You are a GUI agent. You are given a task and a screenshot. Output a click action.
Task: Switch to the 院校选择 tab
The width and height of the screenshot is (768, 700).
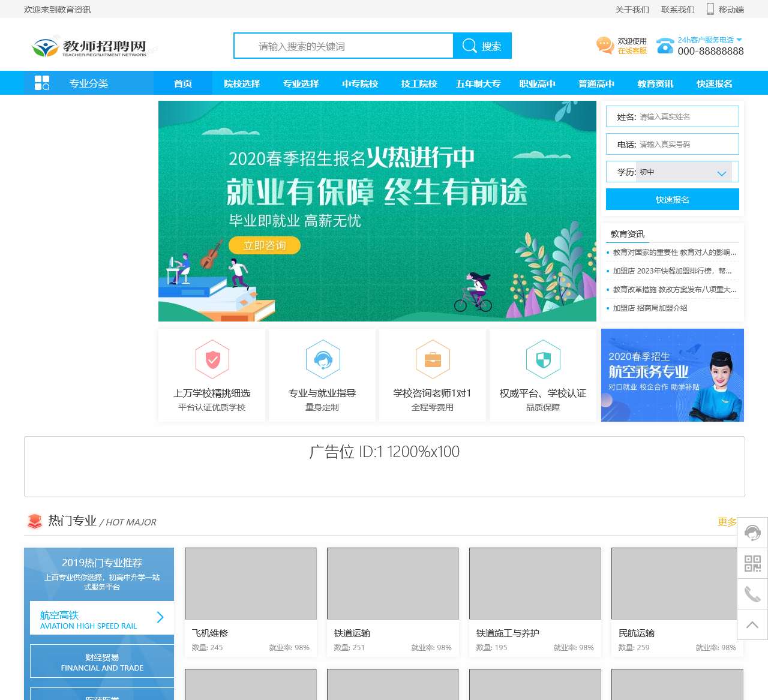point(241,83)
